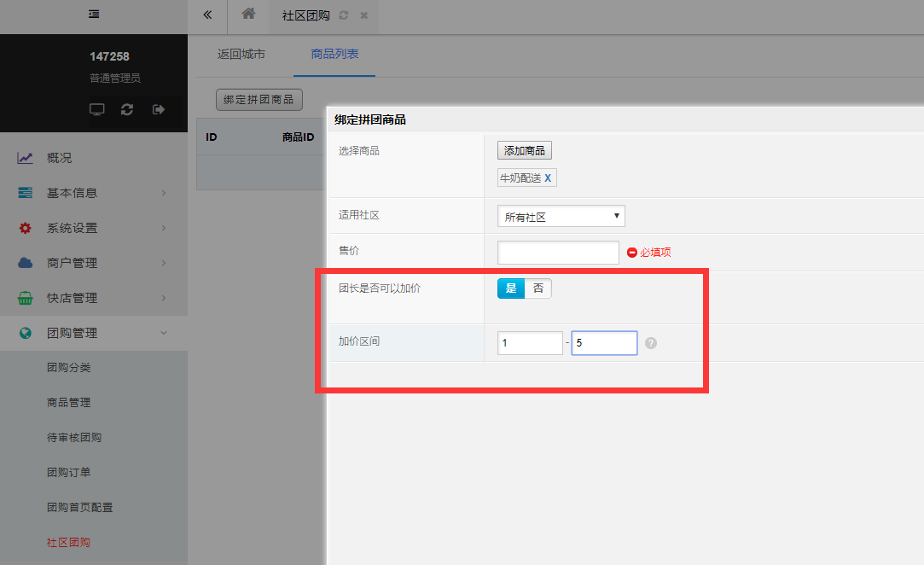This screenshot has width=924, height=565.
Task: Select the 快店管理 basket icon
Action: tap(26, 297)
